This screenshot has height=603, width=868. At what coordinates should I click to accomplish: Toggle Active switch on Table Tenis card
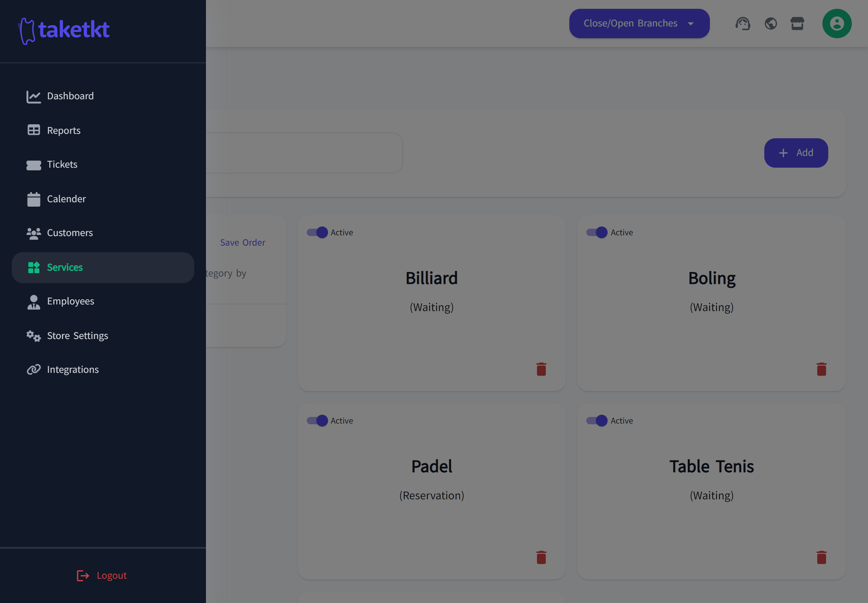[597, 421]
